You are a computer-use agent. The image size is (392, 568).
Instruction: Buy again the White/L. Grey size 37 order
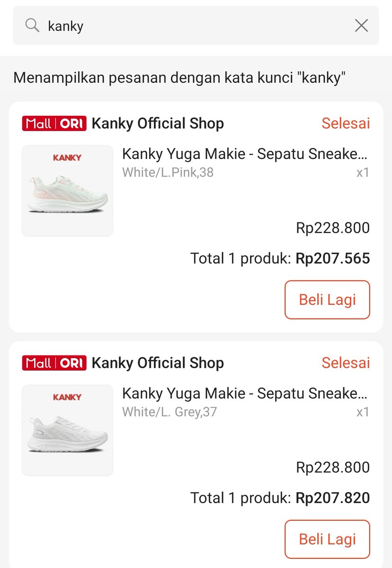[327, 539]
